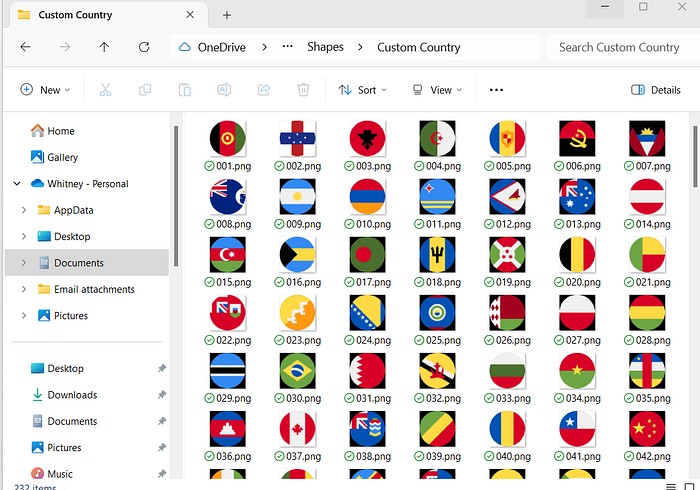The width and height of the screenshot is (700, 490).
Task: Click the Paste clipboard icon
Action: pos(184,90)
